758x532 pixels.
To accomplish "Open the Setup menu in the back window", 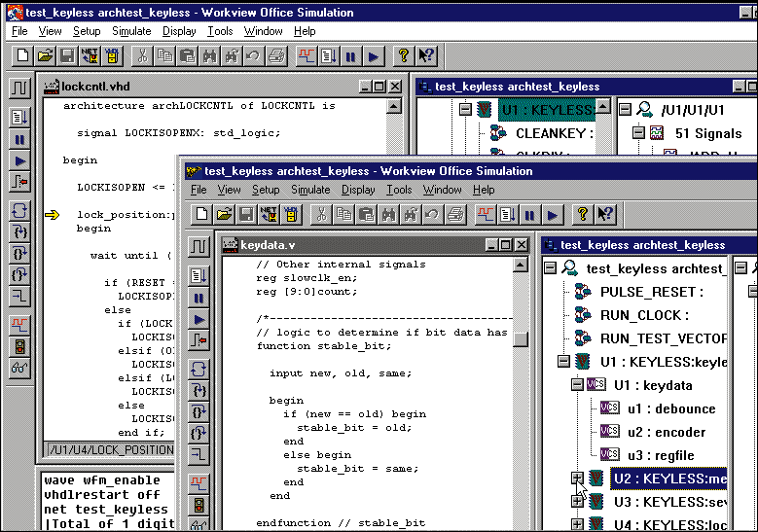I will pos(87,31).
